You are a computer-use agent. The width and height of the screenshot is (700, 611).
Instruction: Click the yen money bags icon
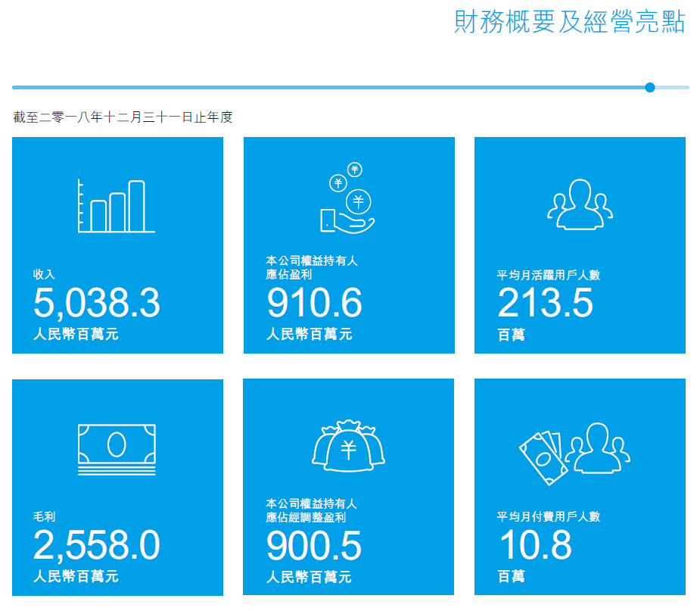tap(348, 446)
